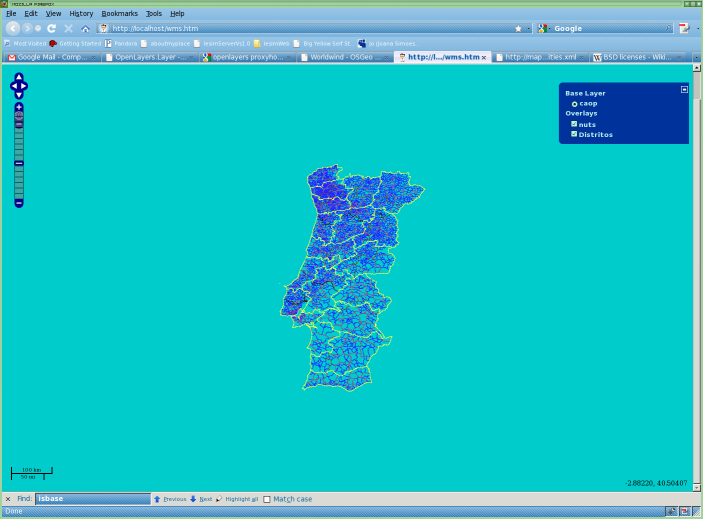Pan the map down with arrow control
The height and width of the screenshot is (519, 703).
[19, 95]
